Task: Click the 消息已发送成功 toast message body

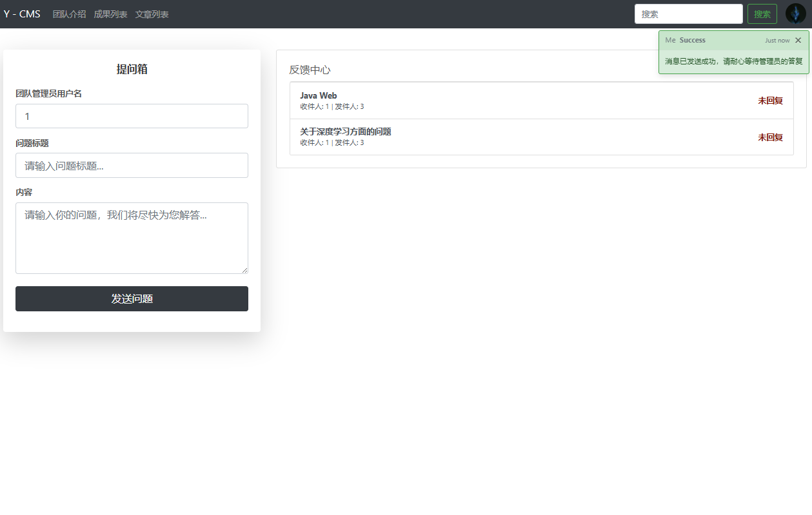Action: point(733,61)
